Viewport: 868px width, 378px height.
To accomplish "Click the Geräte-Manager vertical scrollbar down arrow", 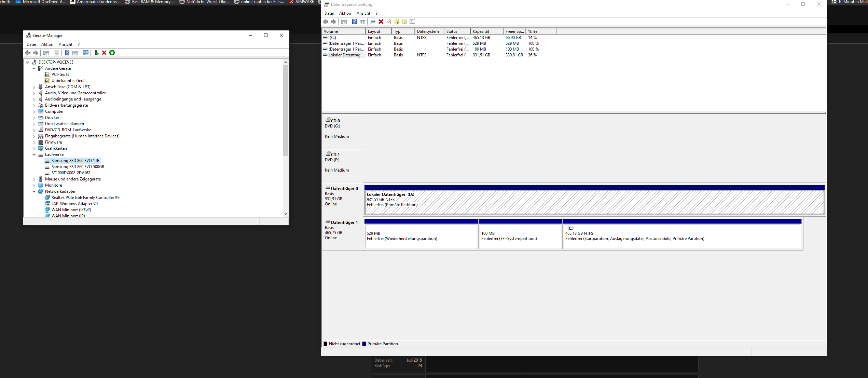I will pos(286,214).
